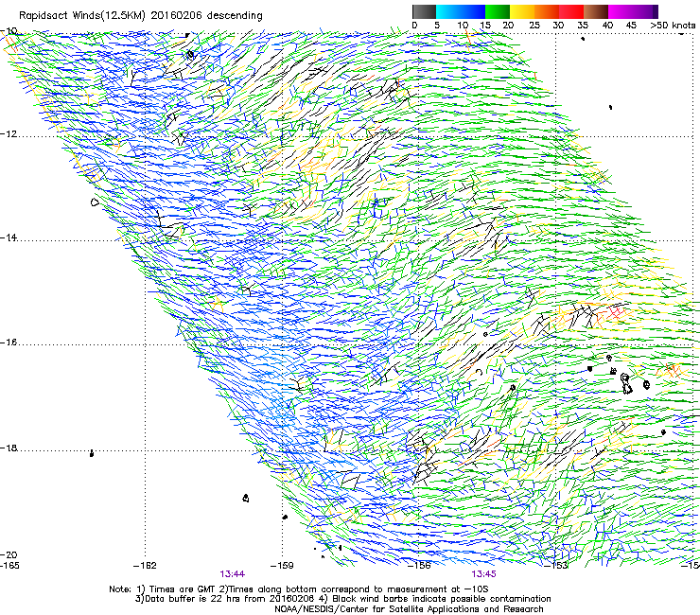The width and height of the screenshot is (700, 615).
Task: Click the NOAA/NESDIS credit line
Action: (409, 608)
